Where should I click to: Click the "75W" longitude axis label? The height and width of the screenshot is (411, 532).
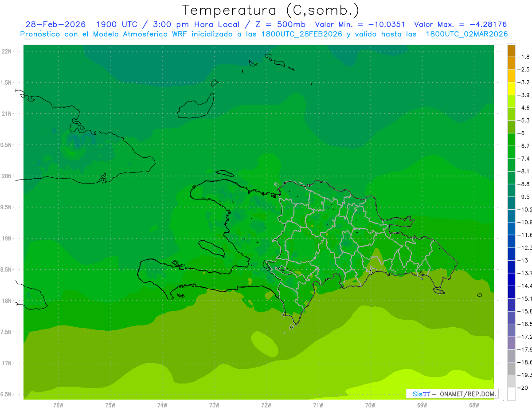pos(110,405)
